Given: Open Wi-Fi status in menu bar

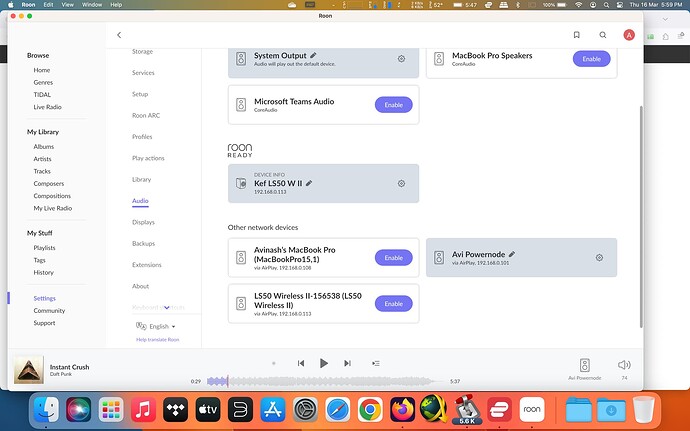Looking at the screenshot, I should pyautogui.click(x=579, y=4).
